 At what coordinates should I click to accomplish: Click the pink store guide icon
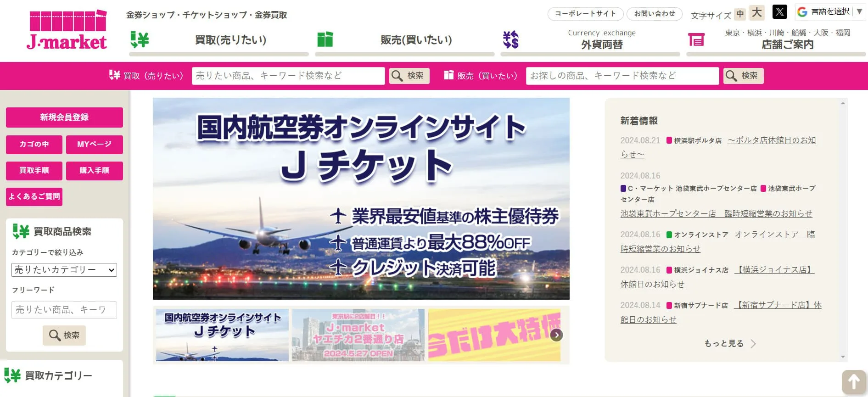click(696, 40)
